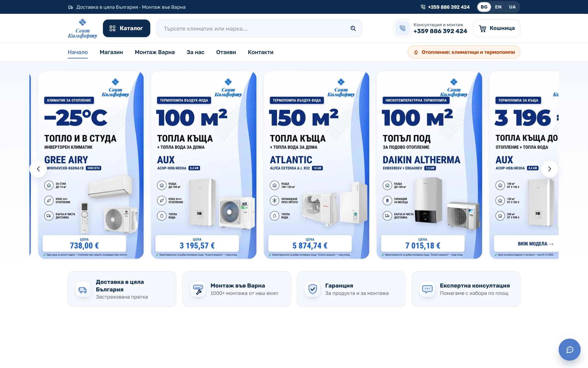The height and width of the screenshot is (368, 588).
Task: Open the Монтаж Варна menu item
Action: point(155,52)
